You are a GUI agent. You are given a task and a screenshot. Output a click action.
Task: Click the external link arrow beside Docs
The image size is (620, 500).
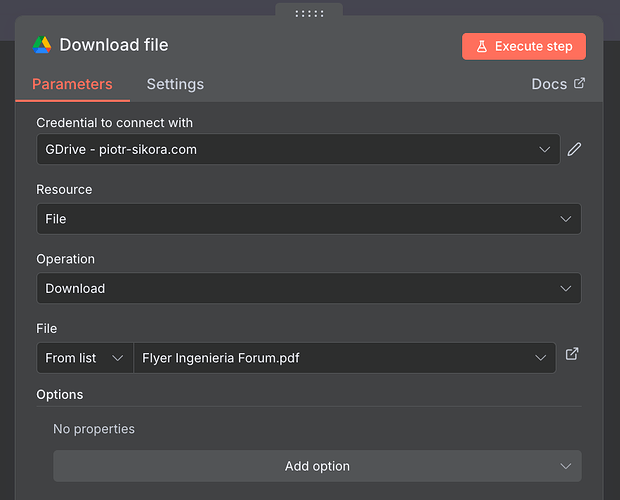[x=579, y=84]
